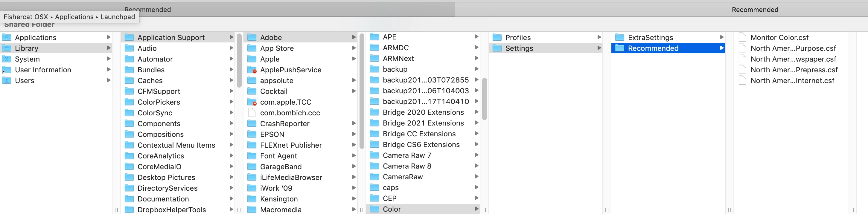Screen dimensions: 868x214
Task: Select the iWork '09 folder
Action: (301, 188)
